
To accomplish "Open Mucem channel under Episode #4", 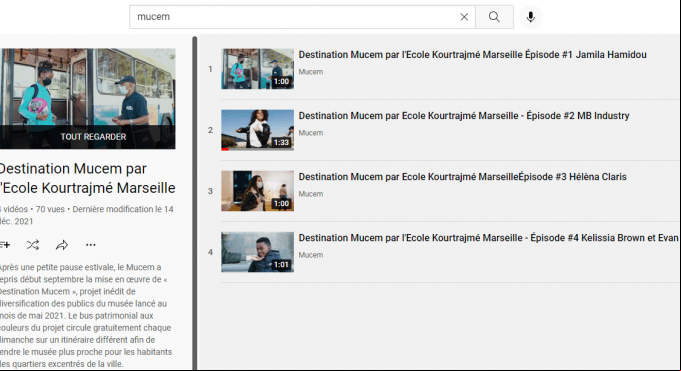I will pos(311,255).
